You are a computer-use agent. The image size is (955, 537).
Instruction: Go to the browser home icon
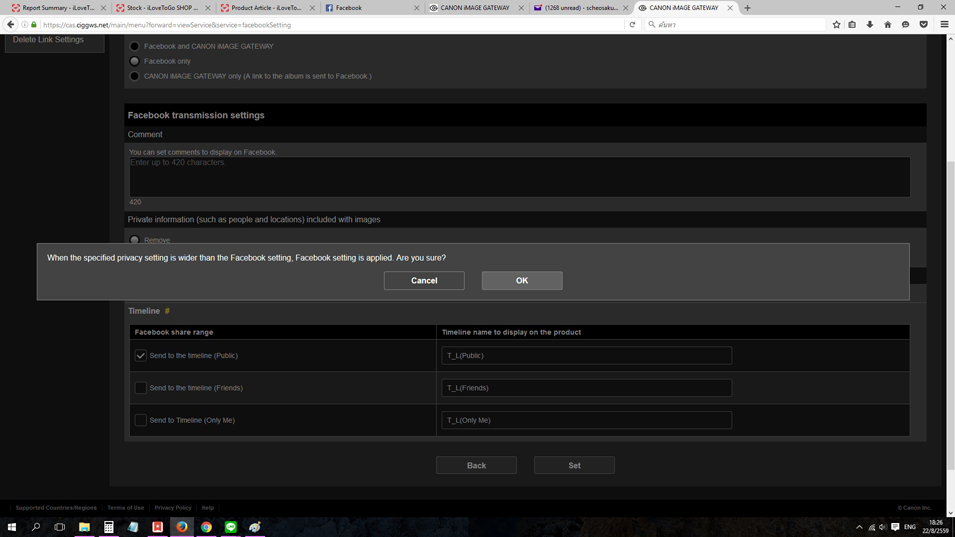point(887,25)
